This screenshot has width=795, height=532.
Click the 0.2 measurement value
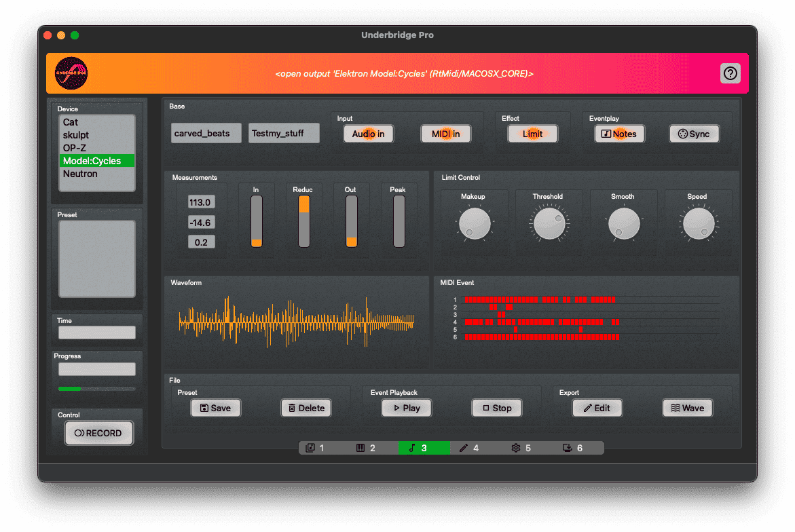tap(201, 242)
